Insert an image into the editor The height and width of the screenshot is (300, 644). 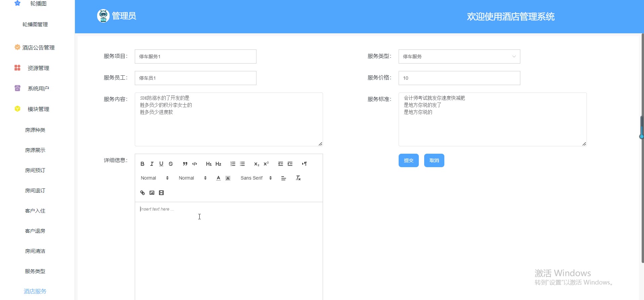pos(152,193)
